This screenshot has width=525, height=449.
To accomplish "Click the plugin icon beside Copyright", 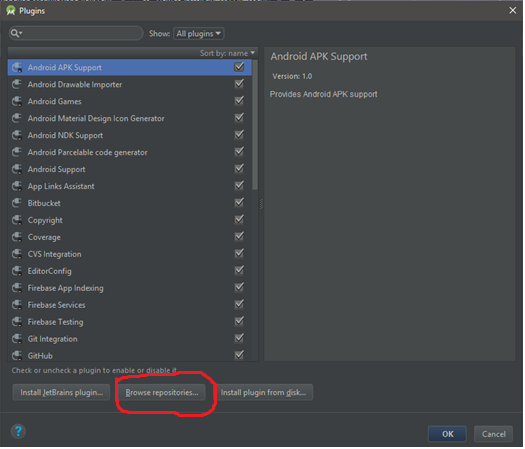I will (17, 220).
